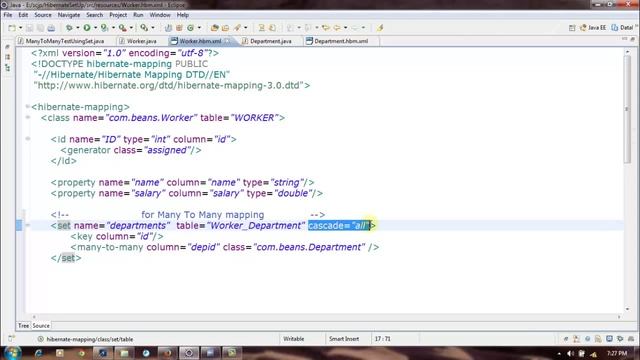Image resolution: width=640 pixels, height=360 pixels.
Task: Collapse the class com.beans.Worker fold marker
Action: [28, 118]
